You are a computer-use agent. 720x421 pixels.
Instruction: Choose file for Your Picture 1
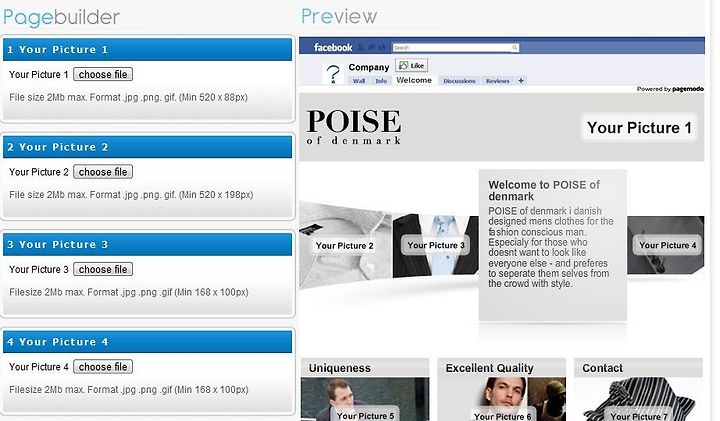coord(103,74)
